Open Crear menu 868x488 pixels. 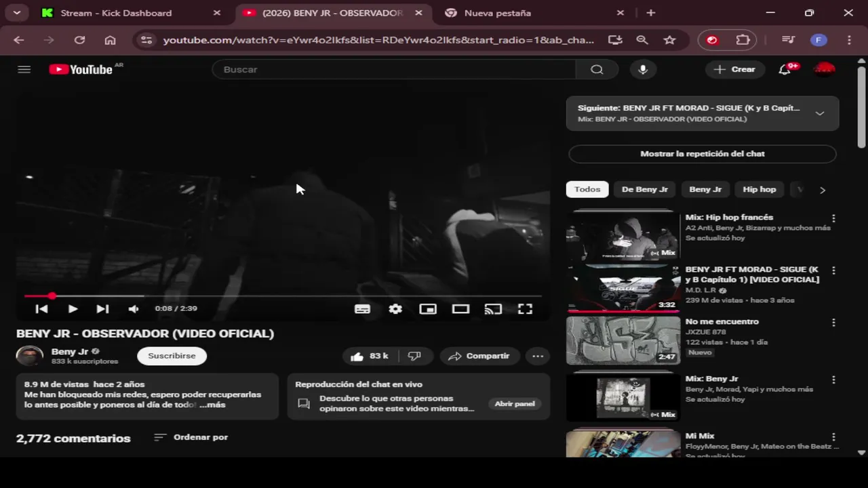point(734,69)
